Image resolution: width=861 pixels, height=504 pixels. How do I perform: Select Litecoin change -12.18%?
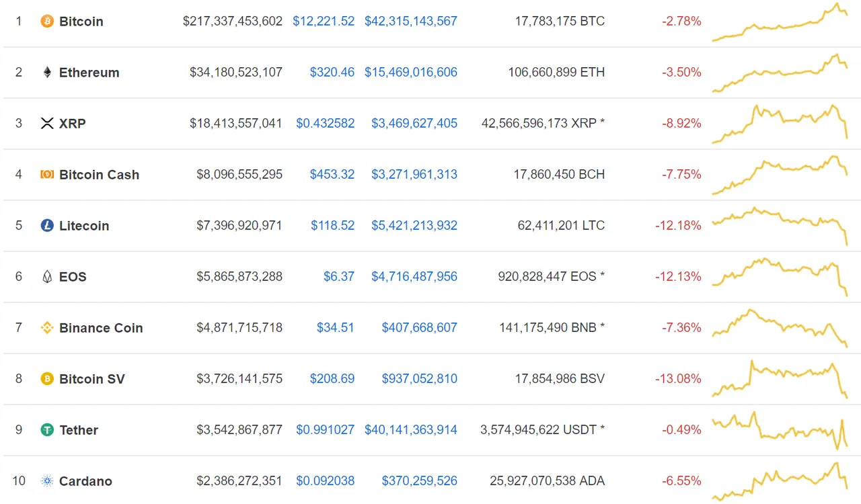(x=678, y=226)
